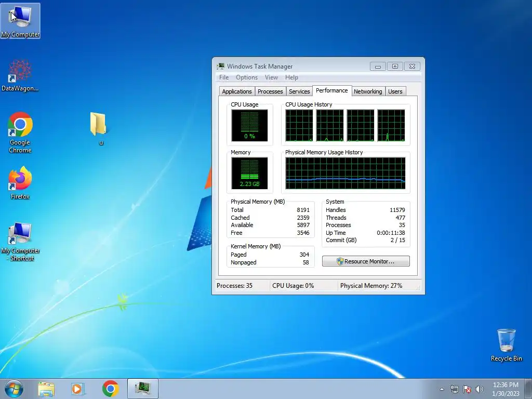Open the Action Center flag icon
The image size is (532, 399).
pos(467,389)
